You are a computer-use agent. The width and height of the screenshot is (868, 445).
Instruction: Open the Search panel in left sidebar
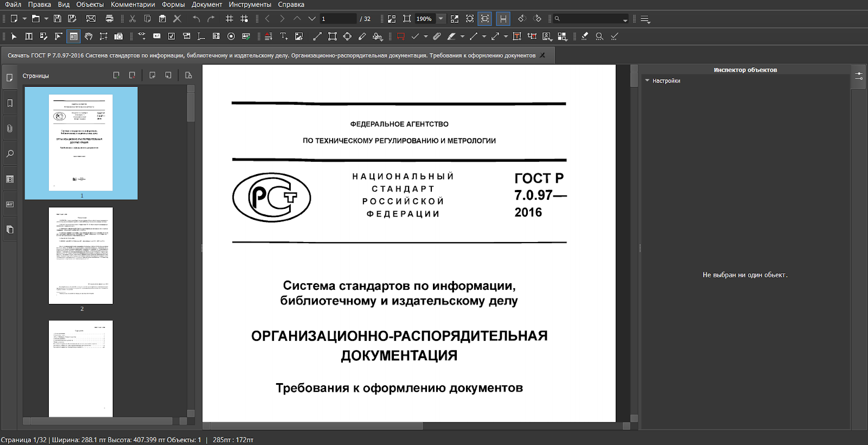pos(10,154)
